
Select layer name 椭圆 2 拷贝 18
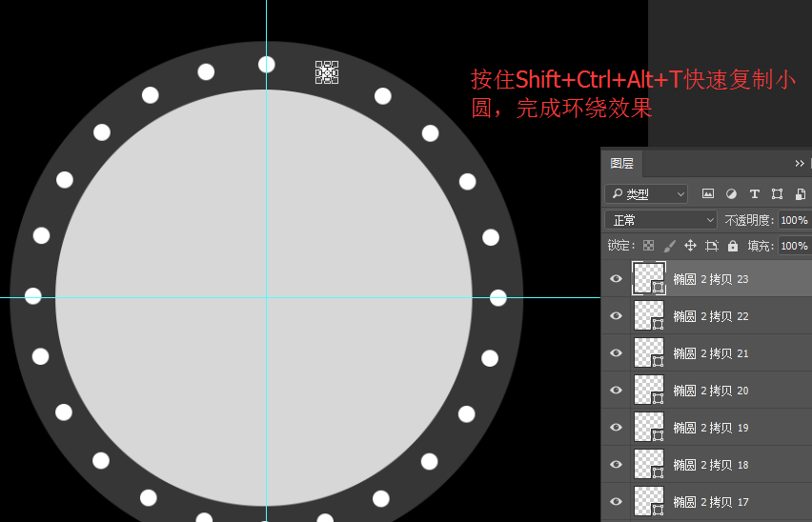click(x=711, y=465)
